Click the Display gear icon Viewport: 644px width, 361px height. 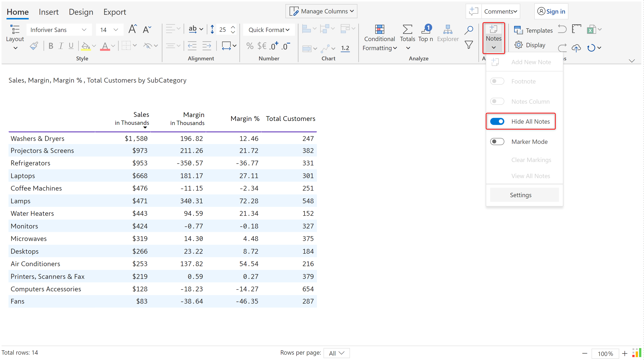(518, 45)
